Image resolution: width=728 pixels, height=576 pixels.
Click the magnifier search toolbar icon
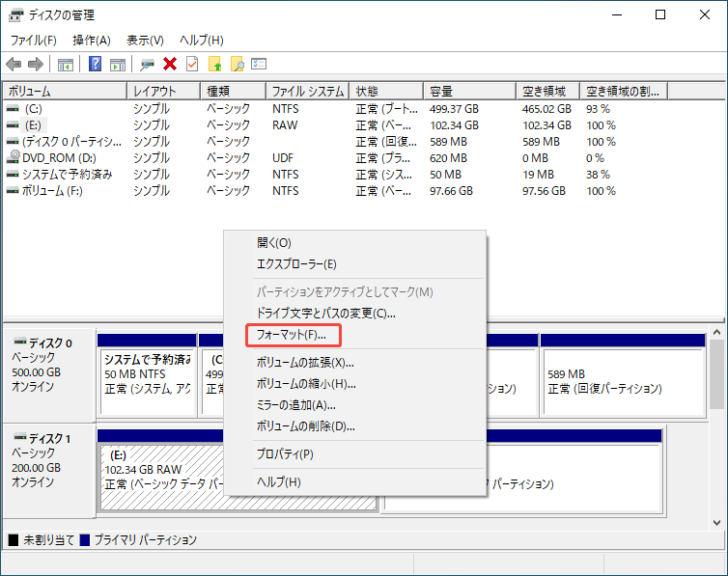238,64
